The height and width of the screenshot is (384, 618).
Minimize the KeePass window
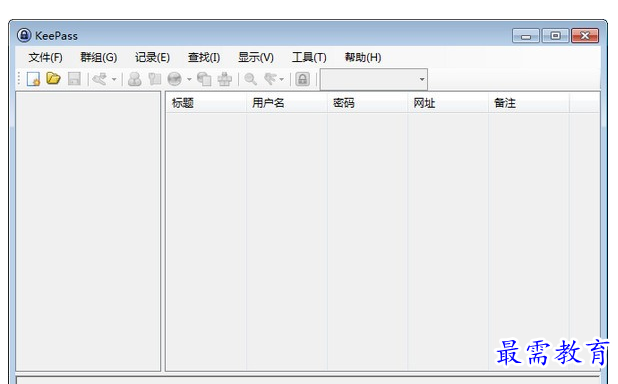pyautogui.click(x=526, y=36)
